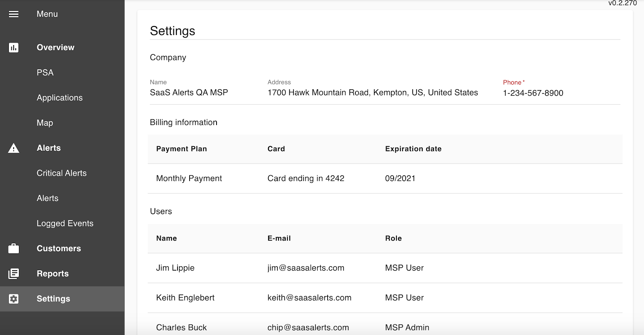
Task: Click keith@saasalerts.com email address
Action: 309,298
